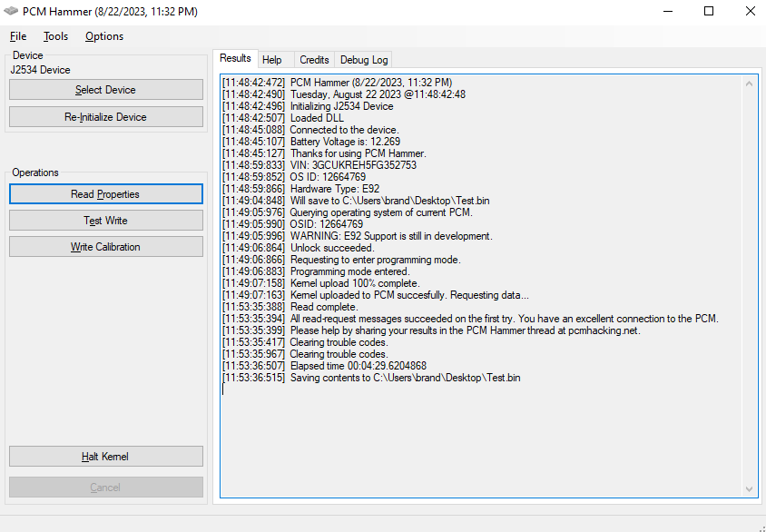Click the pcmhacking.net sharing request line

tap(431, 330)
